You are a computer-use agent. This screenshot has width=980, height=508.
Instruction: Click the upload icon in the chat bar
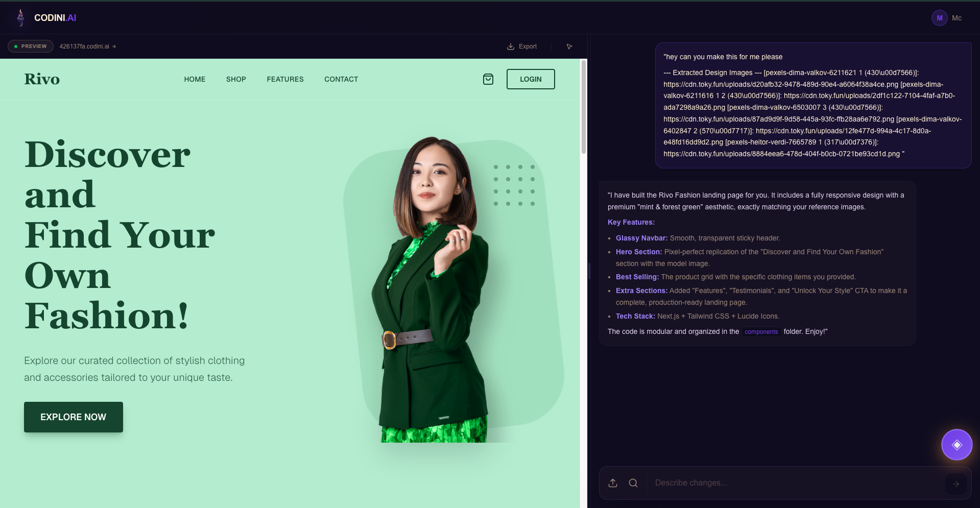point(612,482)
